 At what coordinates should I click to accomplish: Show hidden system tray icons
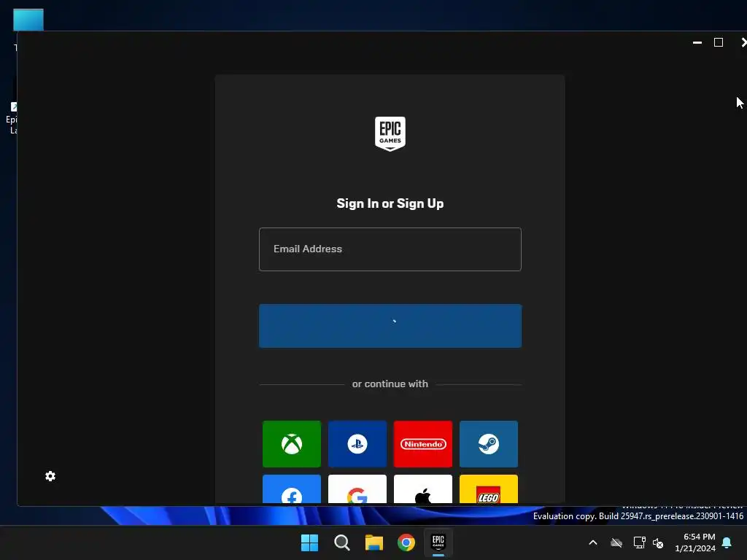[x=593, y=542]
